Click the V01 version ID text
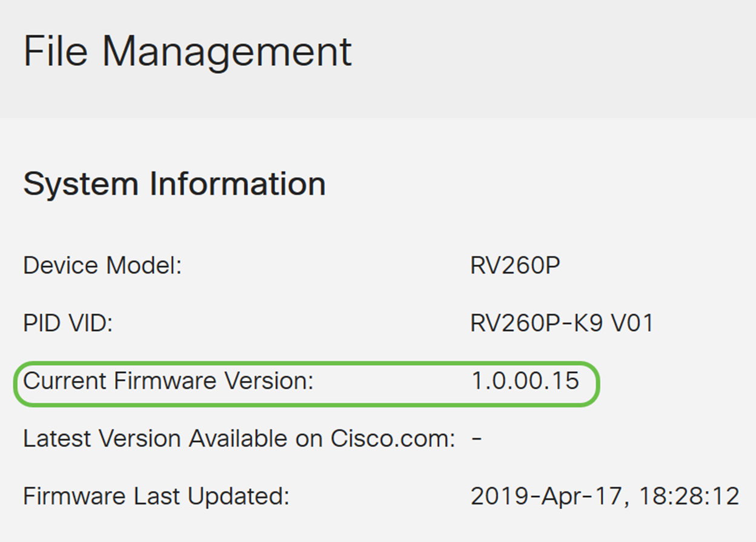 click(x=632, y=323)
